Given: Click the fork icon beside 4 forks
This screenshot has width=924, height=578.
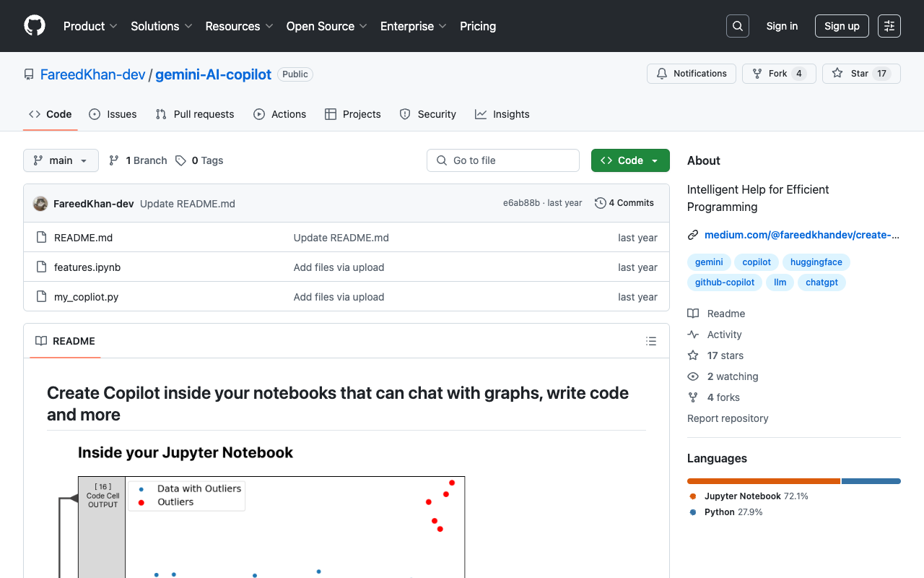Looking at the screenshot, I should pyautogui.click(x=693, y=397).
